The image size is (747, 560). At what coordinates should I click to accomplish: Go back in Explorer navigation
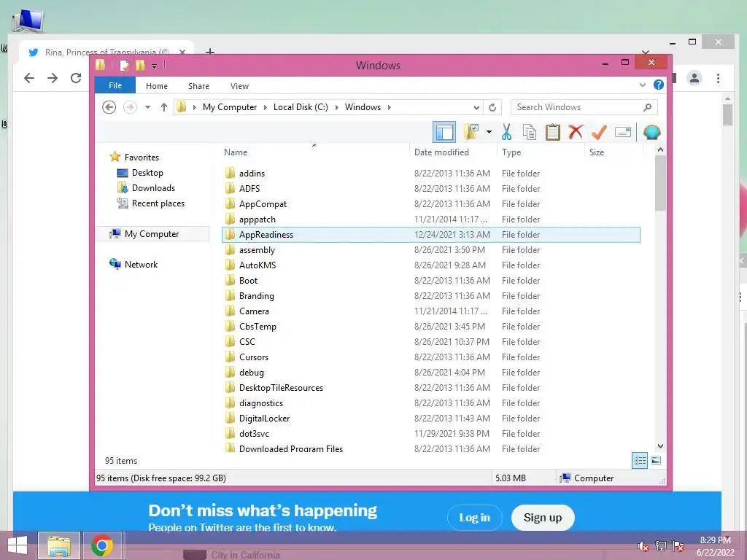click(109, 107)
